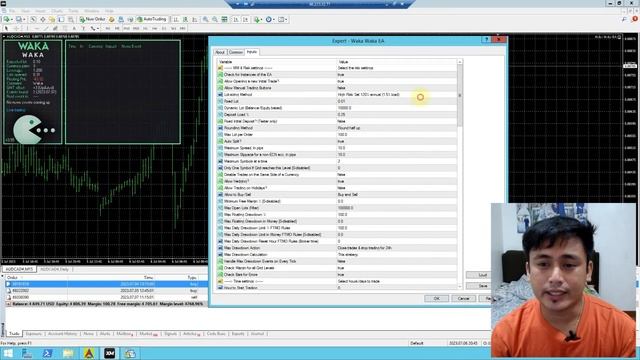This screenshot has height=360, width=640.
Task: Click the New Order toolbar button
Action: [x=92, y=19]
